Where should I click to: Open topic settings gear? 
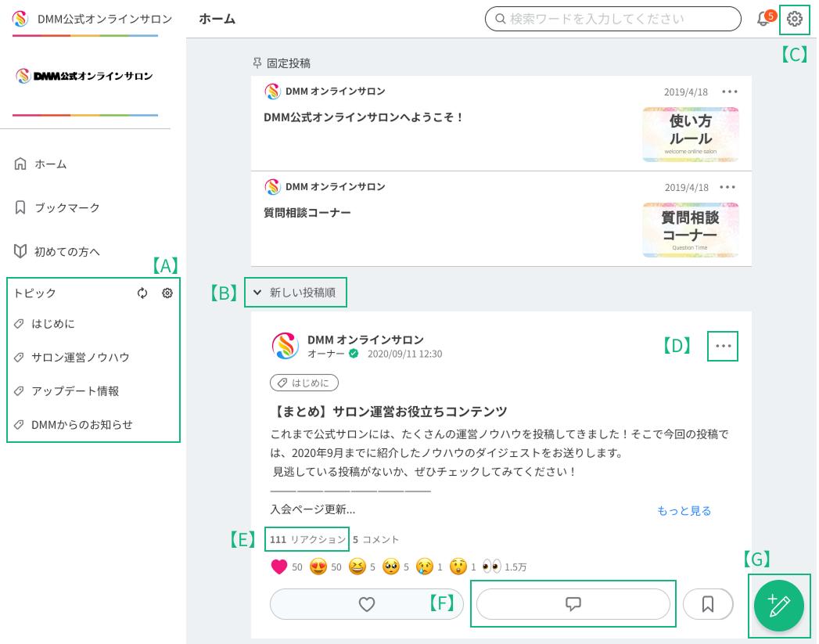tap(167, 293)
